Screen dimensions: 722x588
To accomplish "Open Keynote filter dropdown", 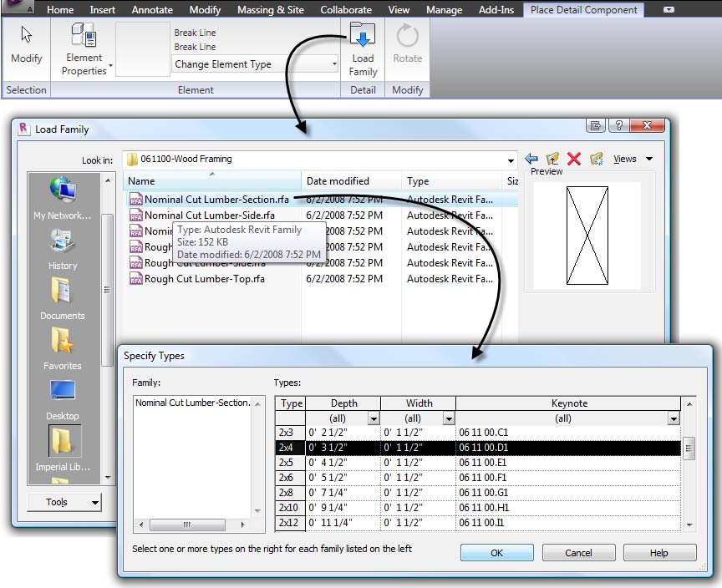I will coord(674,418).
